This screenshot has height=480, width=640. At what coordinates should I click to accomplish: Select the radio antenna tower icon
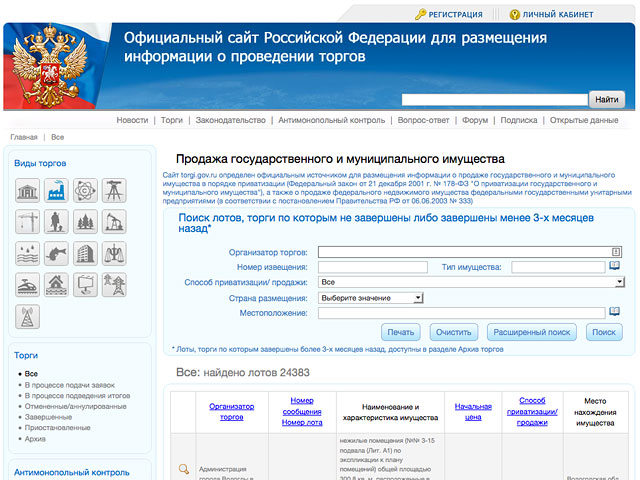(27, 317)
